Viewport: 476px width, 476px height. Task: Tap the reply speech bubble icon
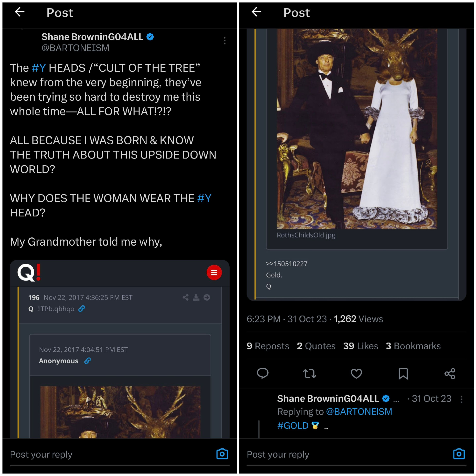point(262,374)
